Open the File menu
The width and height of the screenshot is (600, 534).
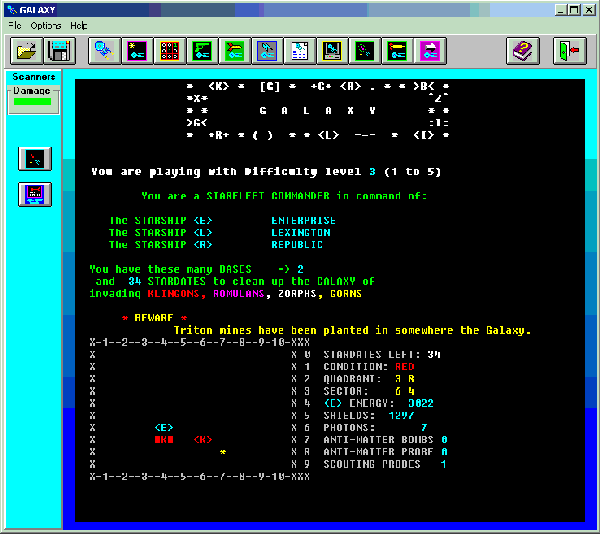(14, 24)
